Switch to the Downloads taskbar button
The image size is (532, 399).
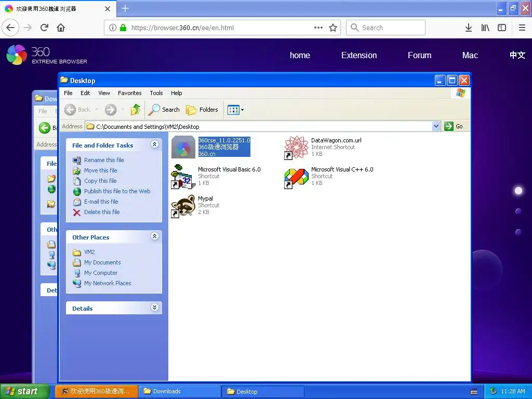179,391
